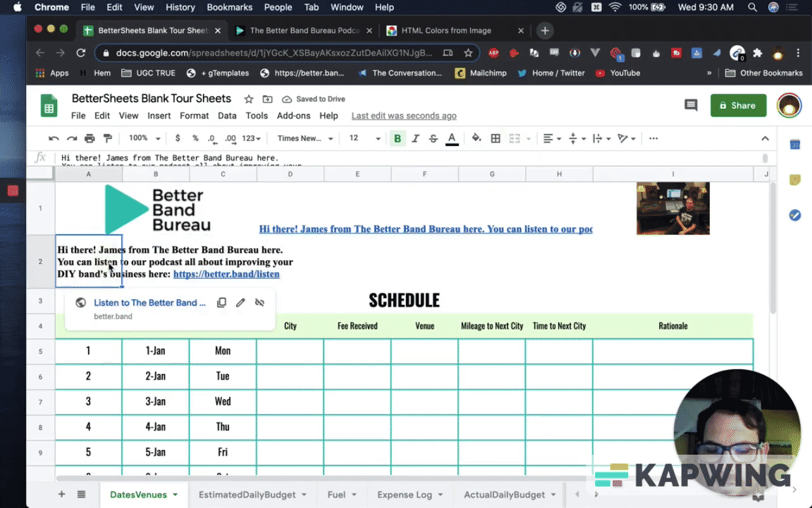812x508 pixels.
Task: Open the zoom level dropdown
Action: [145, 138]
